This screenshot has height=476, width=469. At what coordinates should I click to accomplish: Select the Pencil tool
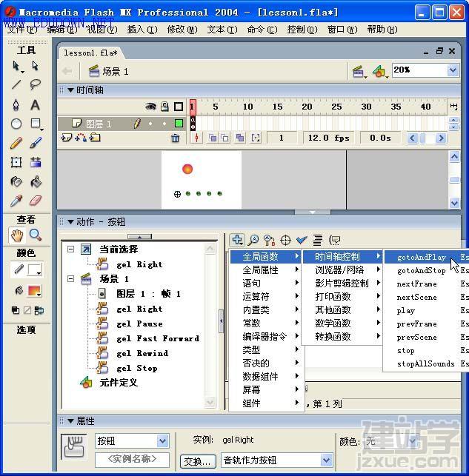pyautogui.click(x=16, y=143)
